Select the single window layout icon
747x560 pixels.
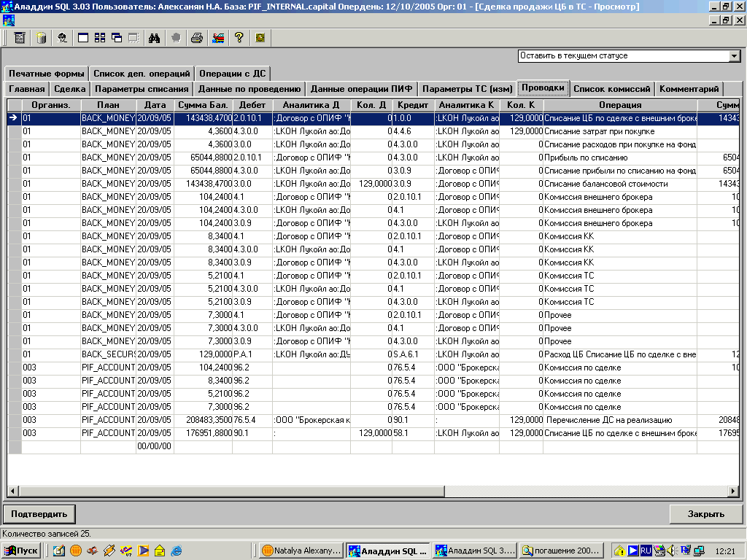tap(83, 38)
